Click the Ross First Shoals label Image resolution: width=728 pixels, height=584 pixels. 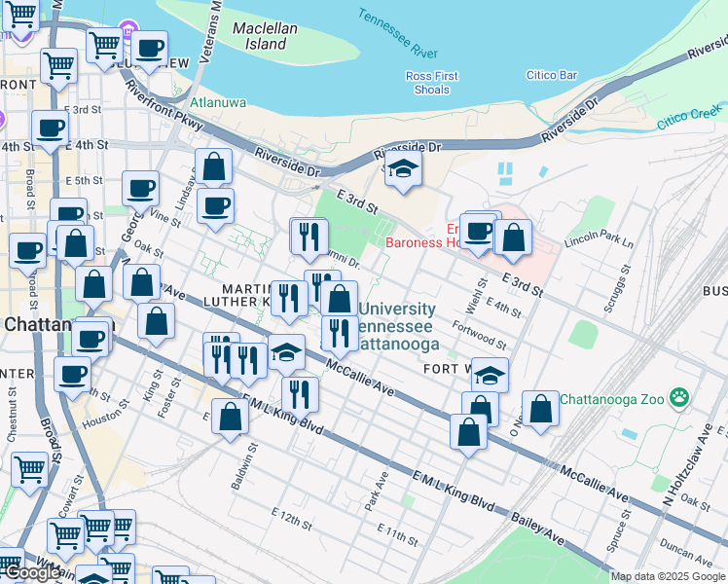point(433,83)
